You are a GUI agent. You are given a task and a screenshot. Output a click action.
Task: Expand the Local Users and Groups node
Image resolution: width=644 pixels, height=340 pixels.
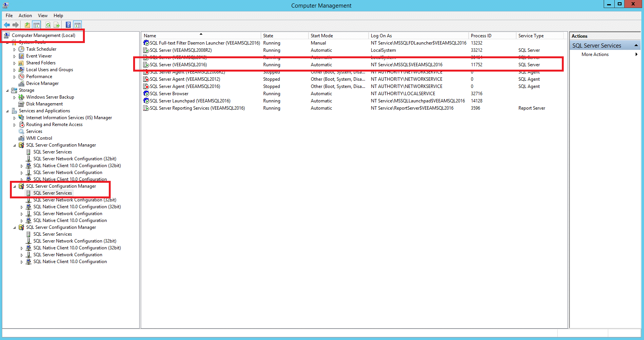point(14,70)
